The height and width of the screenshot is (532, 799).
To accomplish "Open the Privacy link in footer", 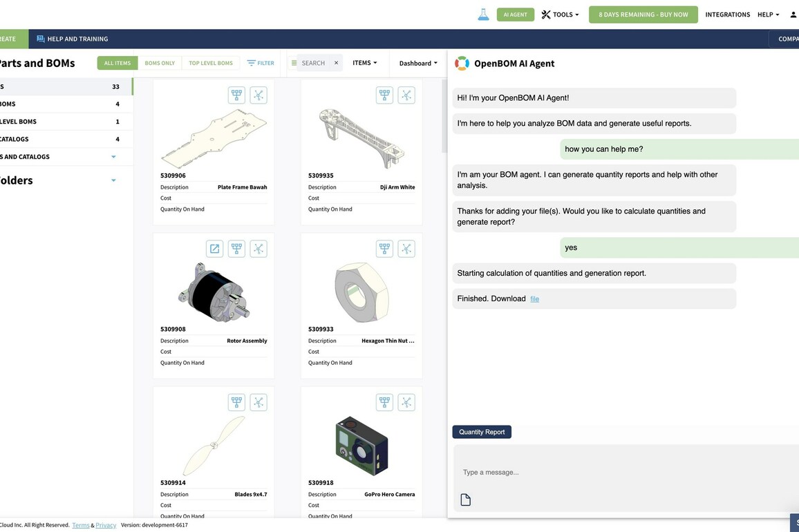I will (106, 525).
